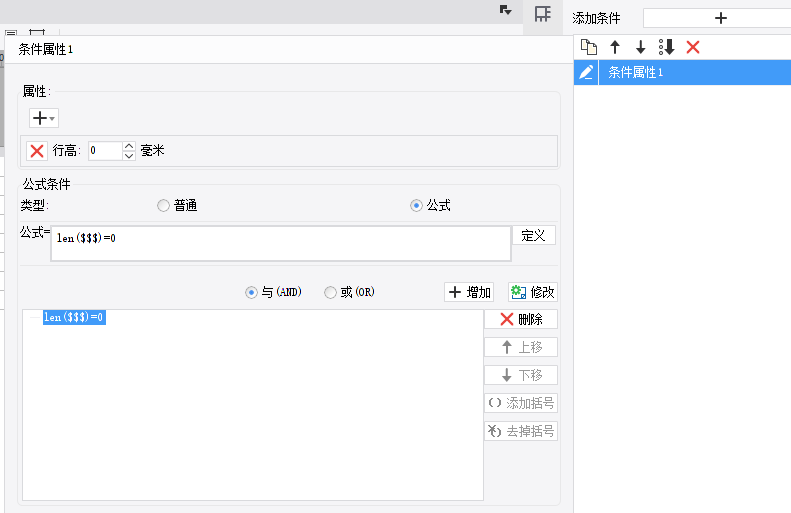Select the 普通 type radio button
Viewport: 791px width, 513px height.
[163, 206]
